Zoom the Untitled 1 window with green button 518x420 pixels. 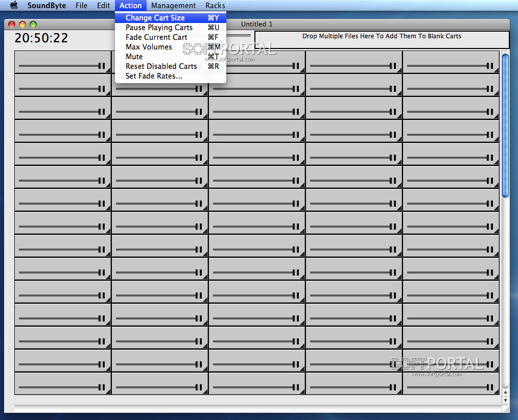tap(33, 24)
